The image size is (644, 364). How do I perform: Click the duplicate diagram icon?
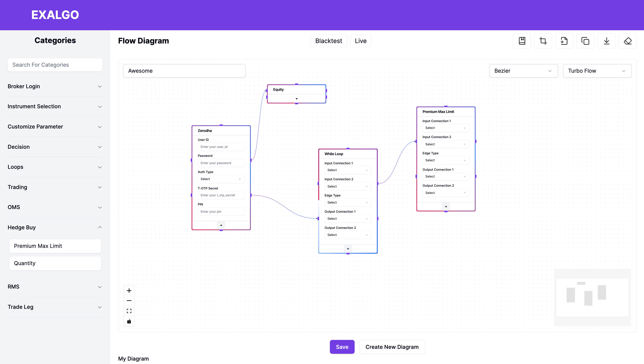585,41
